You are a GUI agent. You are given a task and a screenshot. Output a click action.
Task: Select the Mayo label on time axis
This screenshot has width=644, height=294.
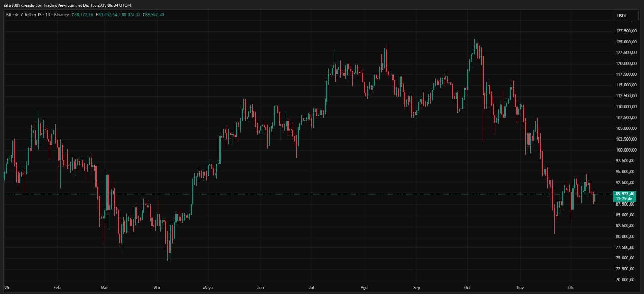click(208, 288)
